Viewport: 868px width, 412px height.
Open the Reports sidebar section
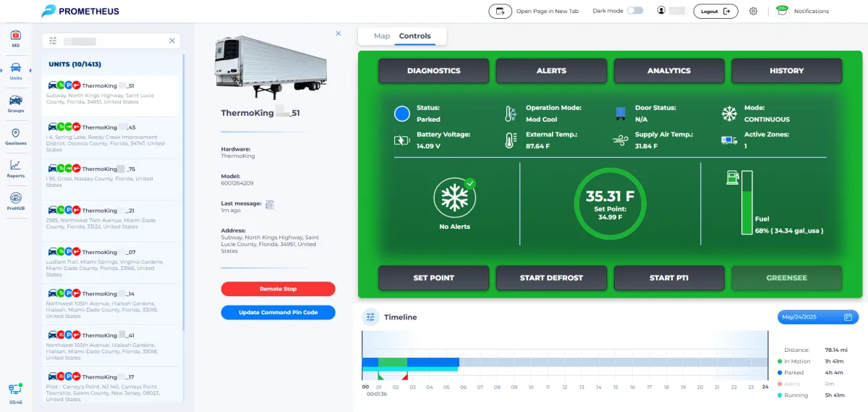(x=15, y=169)
